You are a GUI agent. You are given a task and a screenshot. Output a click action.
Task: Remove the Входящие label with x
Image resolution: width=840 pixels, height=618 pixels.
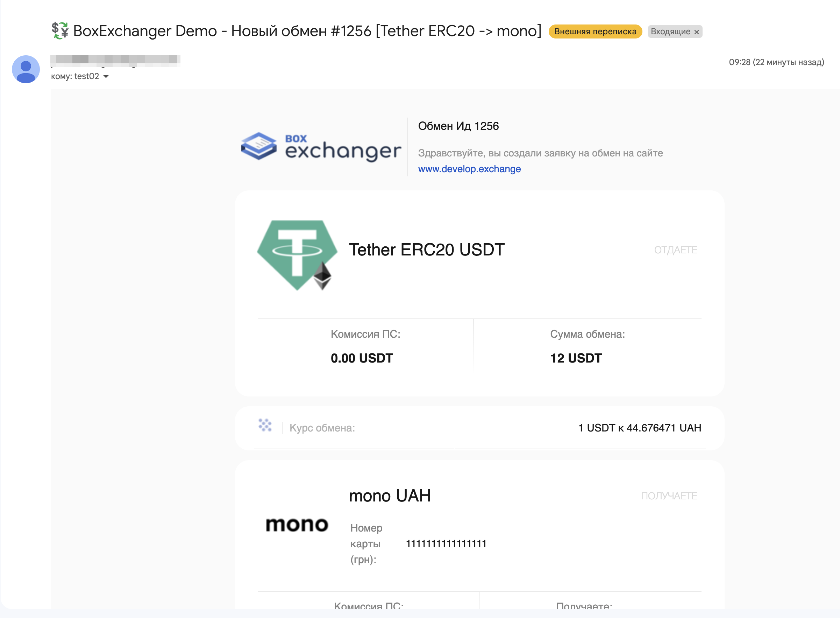click(697, 32)
